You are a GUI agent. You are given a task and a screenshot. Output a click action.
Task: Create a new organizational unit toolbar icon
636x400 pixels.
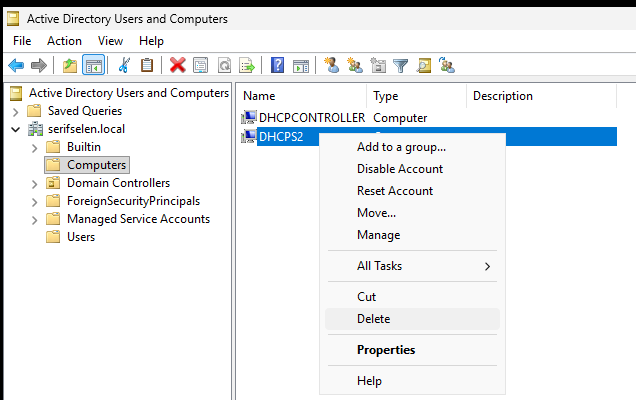(378, 65)
